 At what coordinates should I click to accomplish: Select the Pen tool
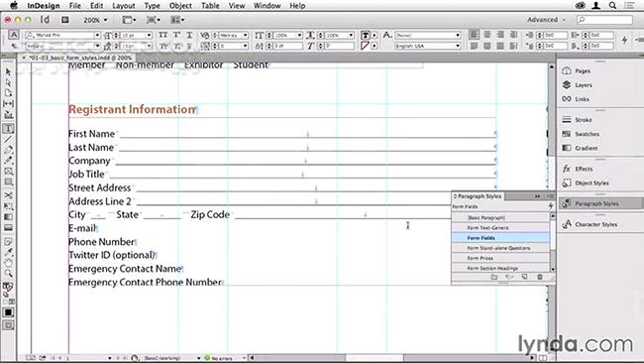click(x=8, y=150)
